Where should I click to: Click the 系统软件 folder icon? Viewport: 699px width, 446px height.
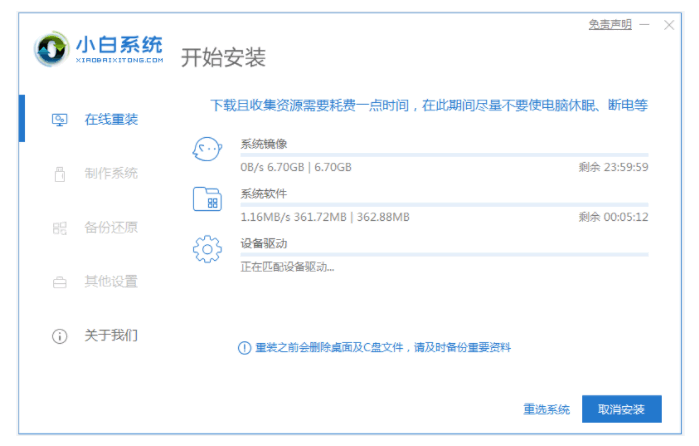pos(207,199)
